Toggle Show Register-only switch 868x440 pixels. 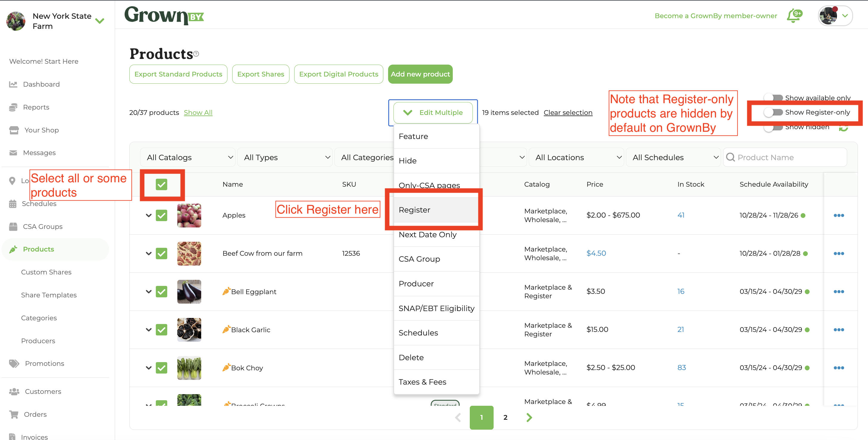[x=773, y=112]
